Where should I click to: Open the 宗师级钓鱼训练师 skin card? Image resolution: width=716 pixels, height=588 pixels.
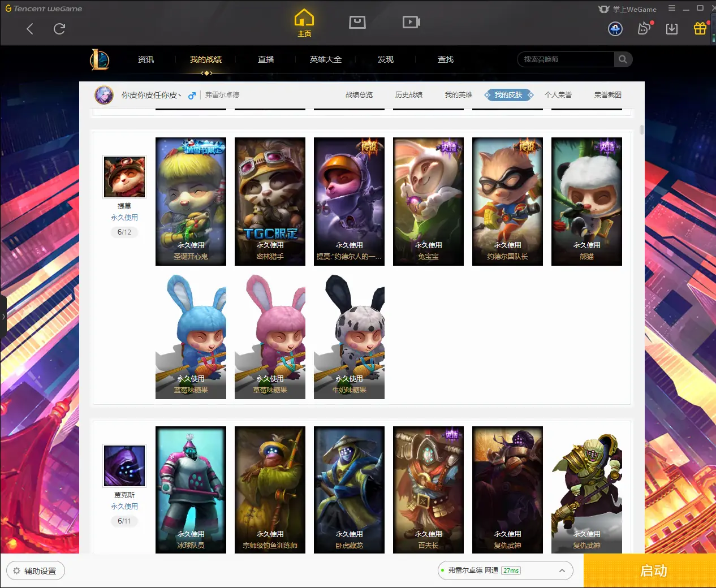coord(270,490)
